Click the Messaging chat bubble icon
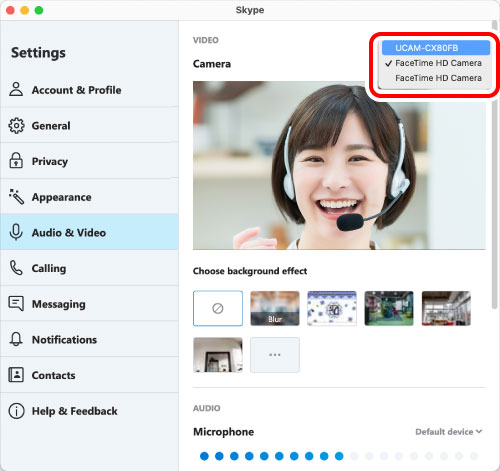The height and width of the screenshot is (471, 500). point(16,304)
